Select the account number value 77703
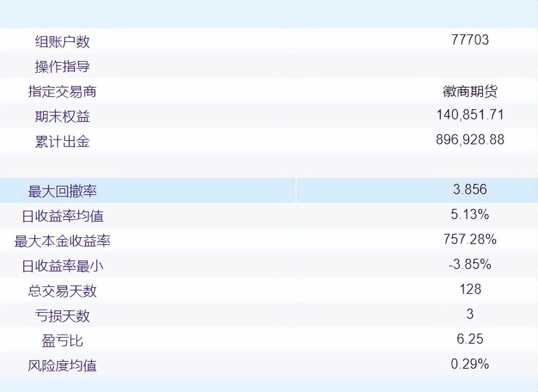The width and height of the screenshot is (538, 392). click(x=471, y=40)
